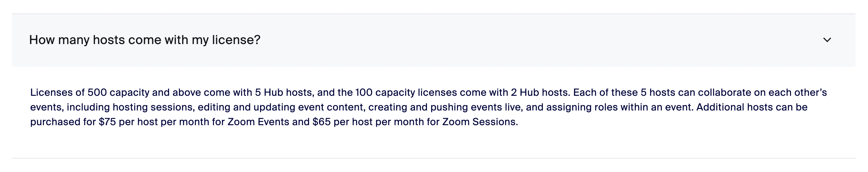
Task: Click the "$75" price in the answer
Action: (x=107, y=122)
